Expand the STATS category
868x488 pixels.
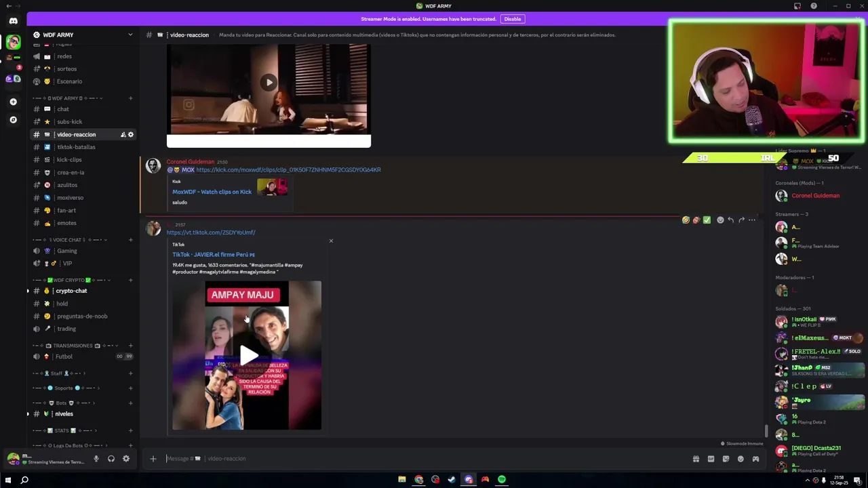tap(66, 430)
